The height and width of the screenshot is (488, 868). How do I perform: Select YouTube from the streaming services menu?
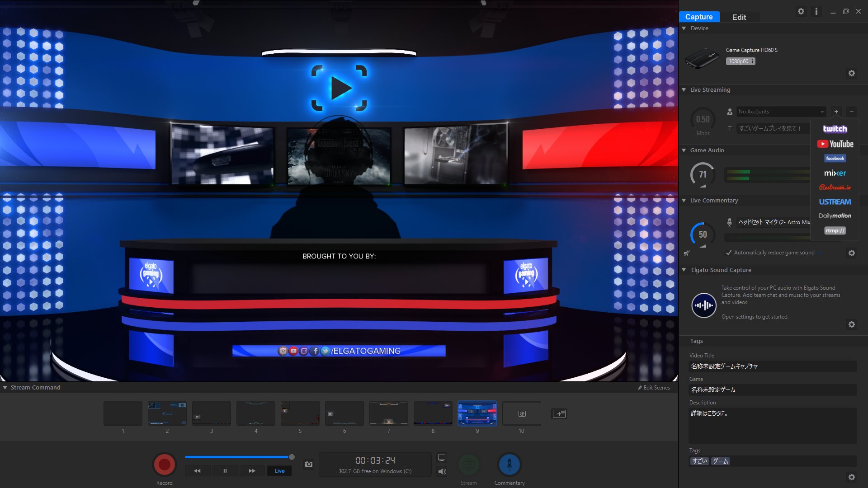click(835, 144)
